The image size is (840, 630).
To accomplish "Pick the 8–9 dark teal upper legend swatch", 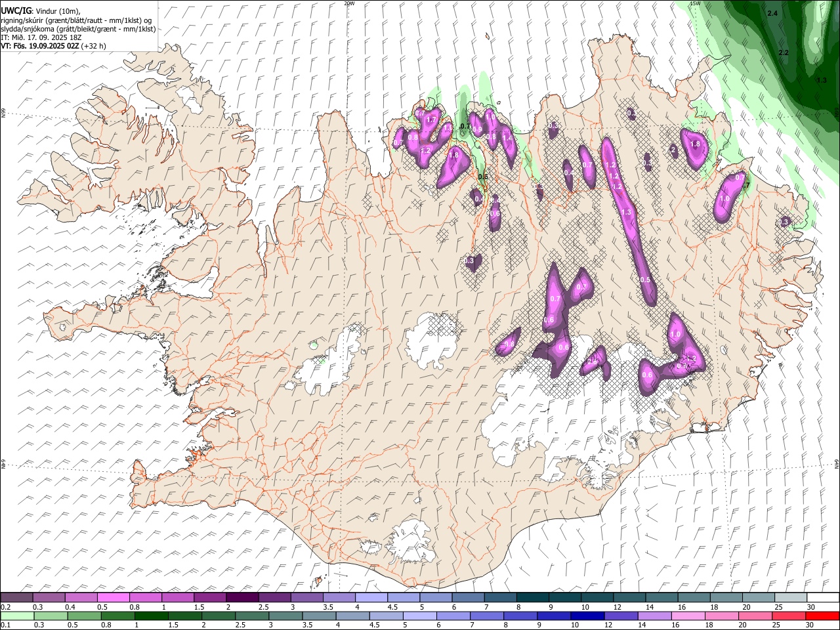I will coord(532,597).
